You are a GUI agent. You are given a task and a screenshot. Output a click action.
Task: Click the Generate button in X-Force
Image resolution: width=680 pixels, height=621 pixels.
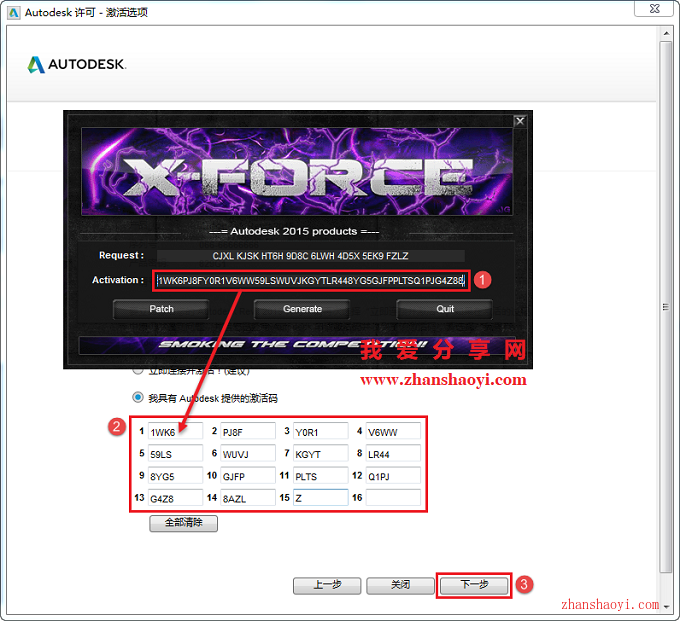[x=302, y=309]
